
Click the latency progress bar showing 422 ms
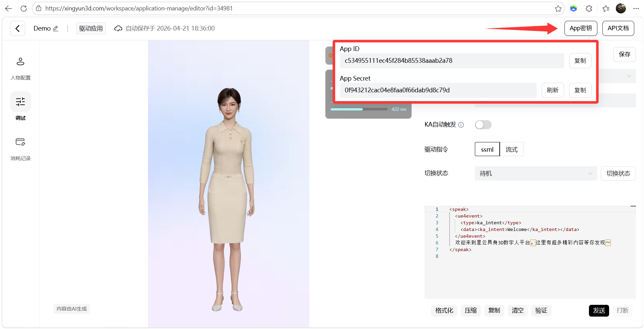point(359,109)
